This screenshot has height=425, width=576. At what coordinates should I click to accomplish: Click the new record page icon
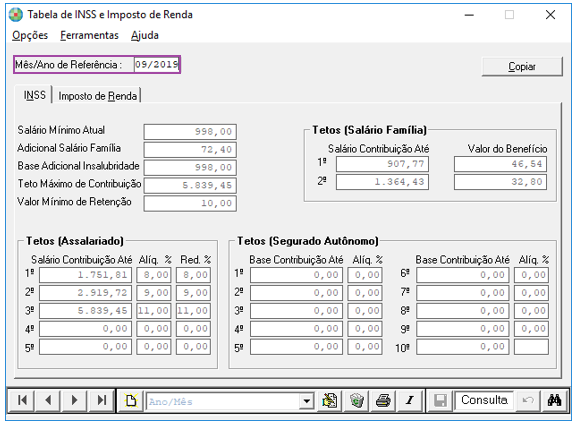(131, 400)
